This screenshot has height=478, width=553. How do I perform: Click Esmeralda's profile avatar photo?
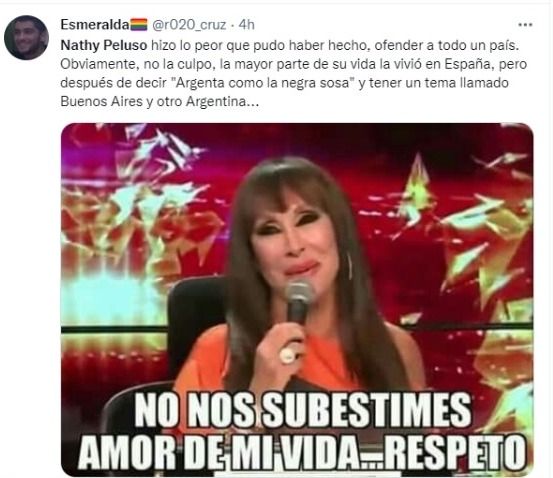pyautogui.click(x=26, y=37)
